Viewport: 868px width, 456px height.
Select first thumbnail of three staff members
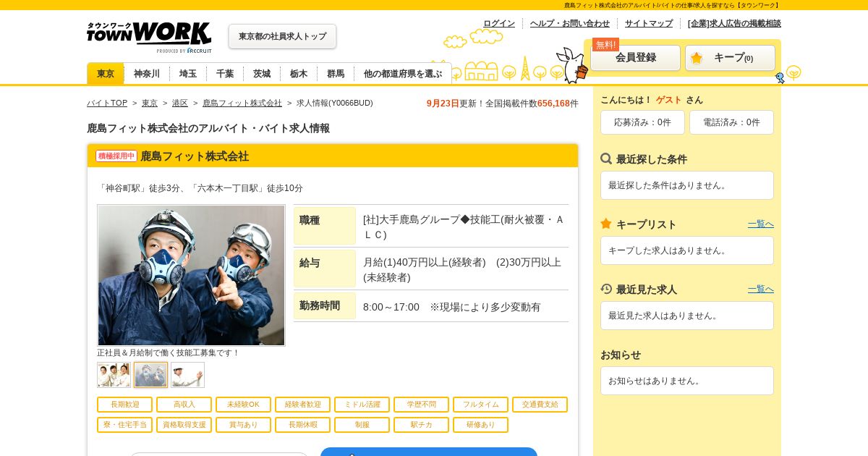pyautogui.click(x=114, y=375)
